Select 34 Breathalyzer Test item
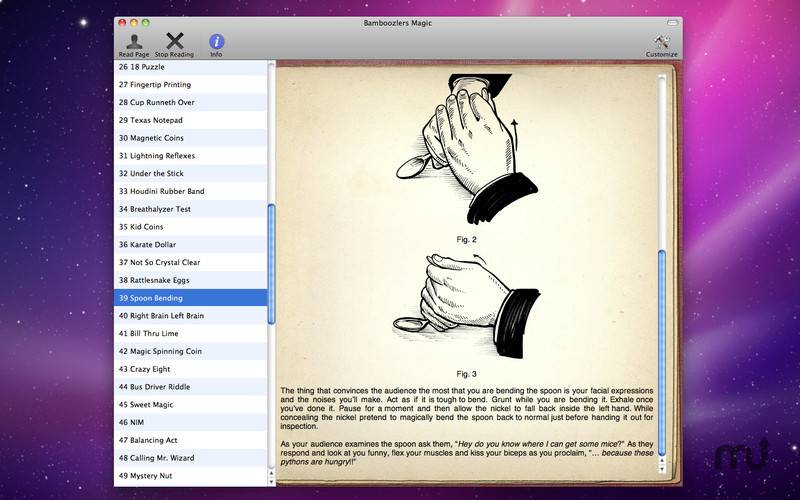Image resolution: width=800 pixels, height=500 pixels. pyautogui.click(x=190, y=209)
